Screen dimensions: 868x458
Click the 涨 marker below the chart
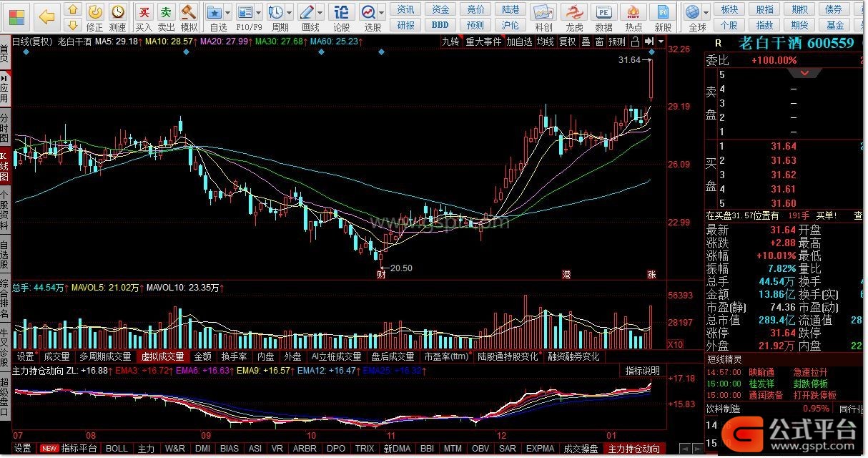pyautogui.click(x=651, y=274)
